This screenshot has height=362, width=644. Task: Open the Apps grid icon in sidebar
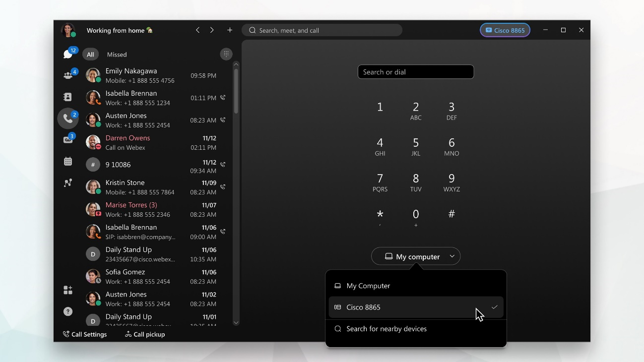[x=68, y=290]
